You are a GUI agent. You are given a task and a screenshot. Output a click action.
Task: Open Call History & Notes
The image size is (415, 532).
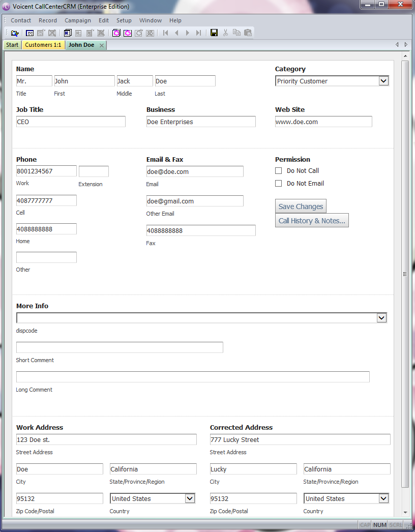312,221
